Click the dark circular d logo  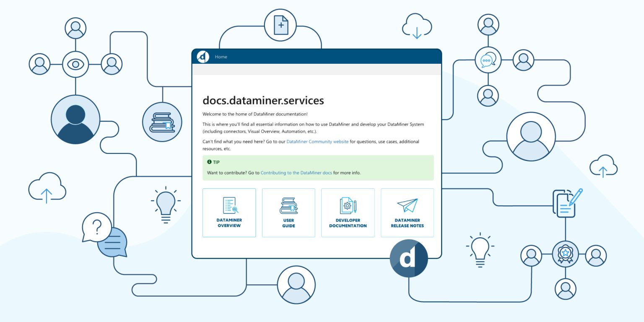click(408, 258)
